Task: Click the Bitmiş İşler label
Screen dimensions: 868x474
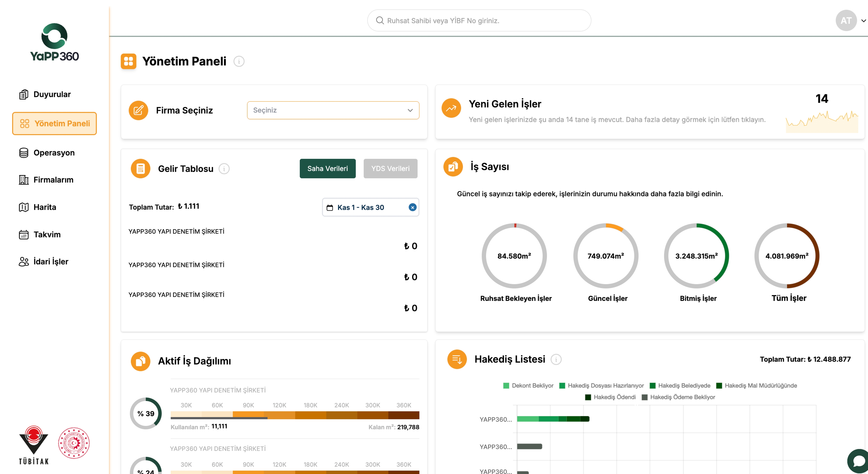Action: tap(698, 298)
